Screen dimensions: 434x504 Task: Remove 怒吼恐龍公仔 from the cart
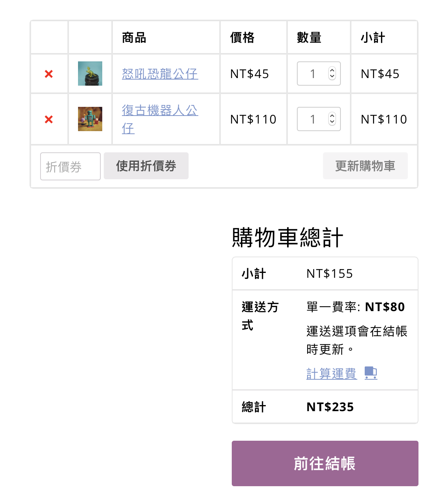(x=49, y=74)
